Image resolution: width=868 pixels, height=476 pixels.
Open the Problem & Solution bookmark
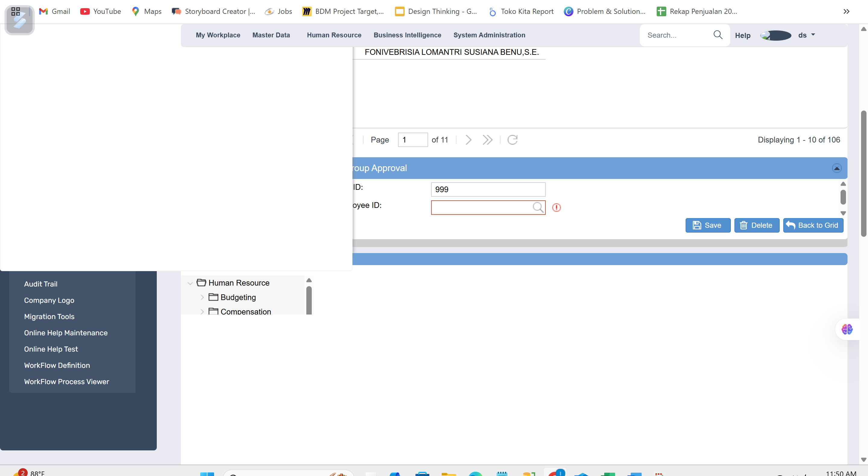point(604,11)
